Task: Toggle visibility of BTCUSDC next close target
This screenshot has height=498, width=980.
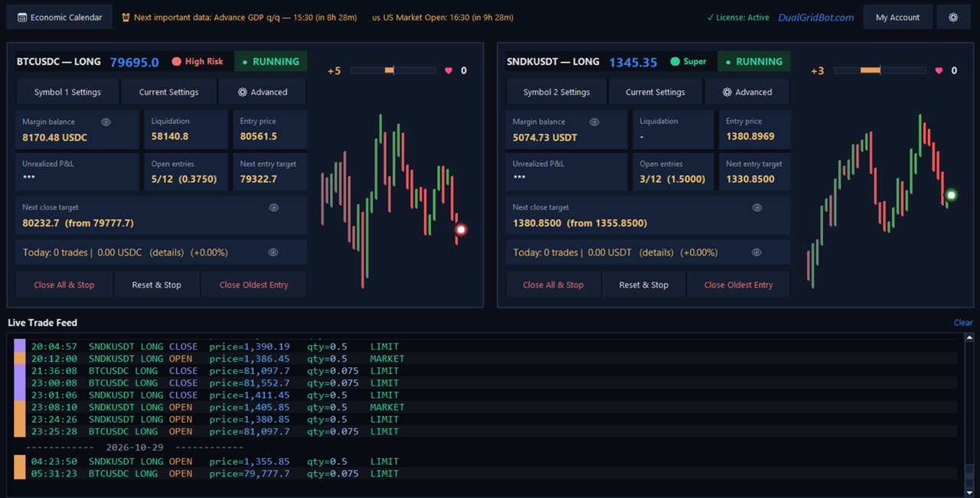Action: tap(273, 207)
